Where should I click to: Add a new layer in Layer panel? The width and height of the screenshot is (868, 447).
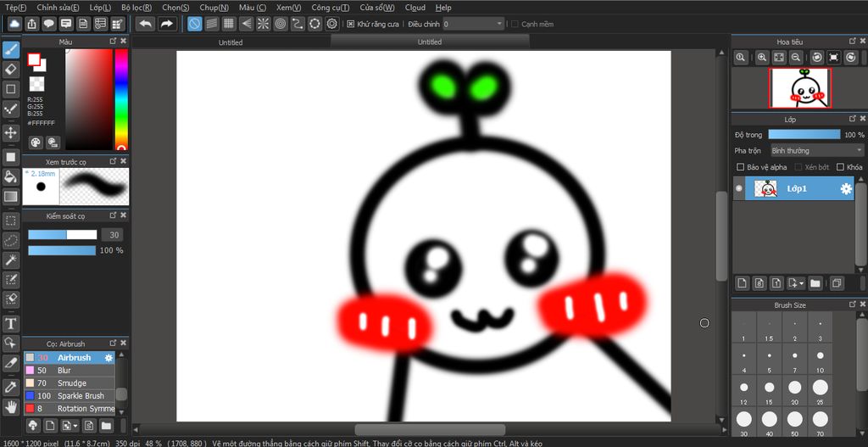(743, 283)
